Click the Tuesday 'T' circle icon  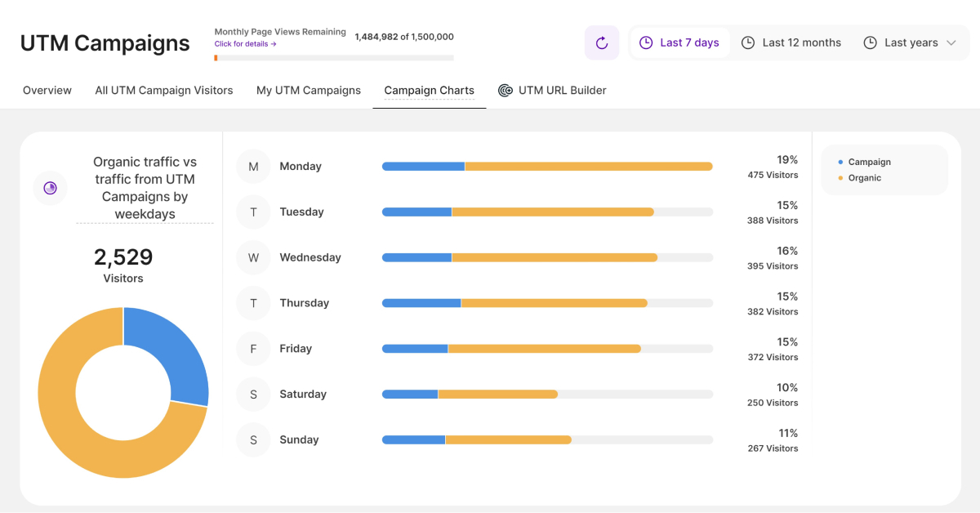(x=253, y=212)
